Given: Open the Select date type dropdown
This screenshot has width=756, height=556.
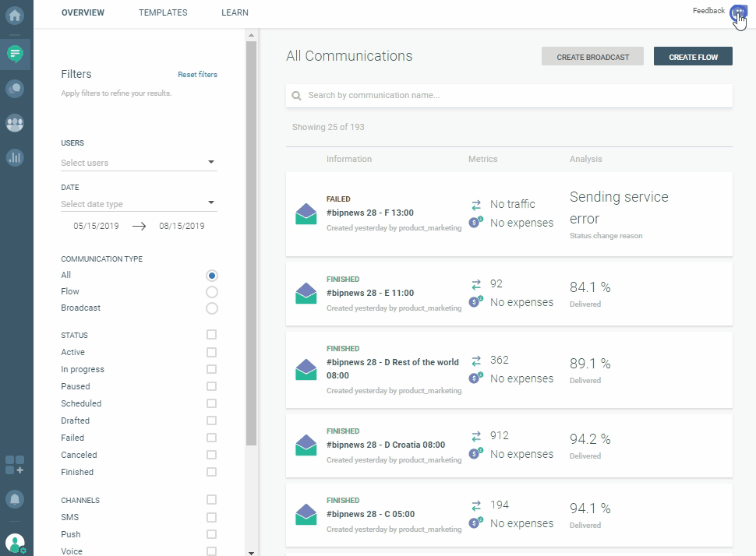Looking at the screenshot, I should point(139,204).
